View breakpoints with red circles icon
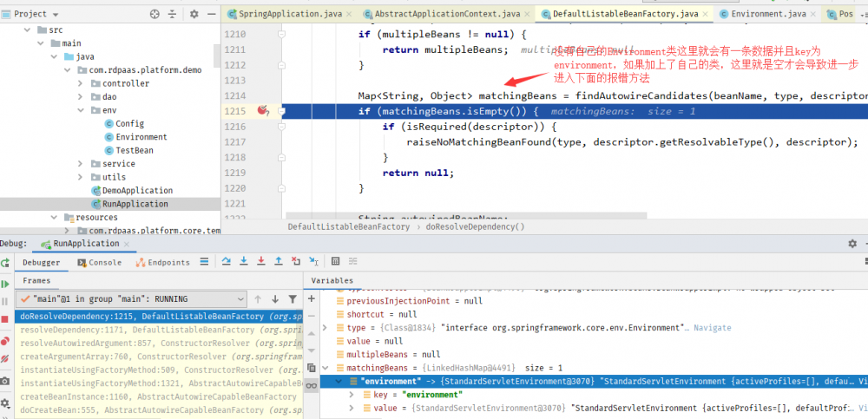 click(x=5, y=340)
